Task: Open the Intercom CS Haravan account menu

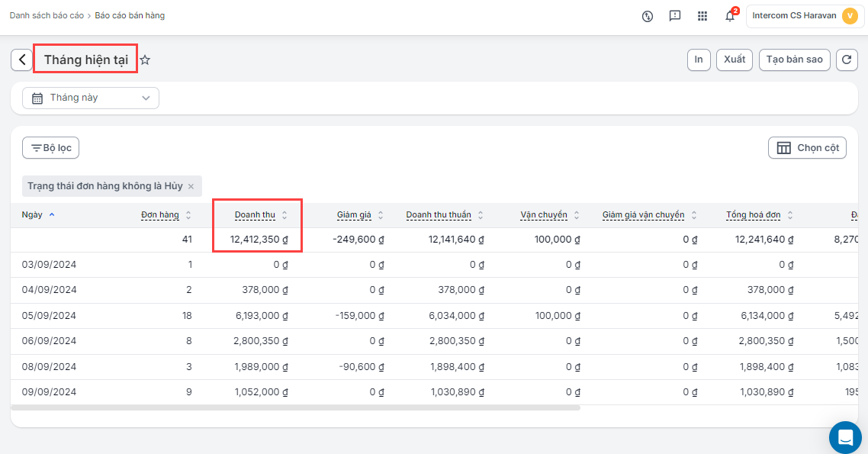Action: point(805,16)
